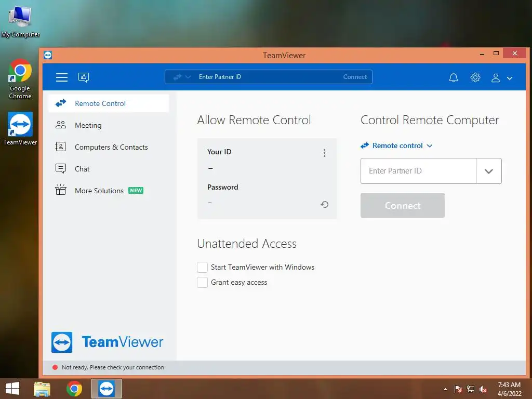Viewport: 532px width, 399px height.
Task: Enable Start TeamViewer with Windows
Action: (202, 268)
